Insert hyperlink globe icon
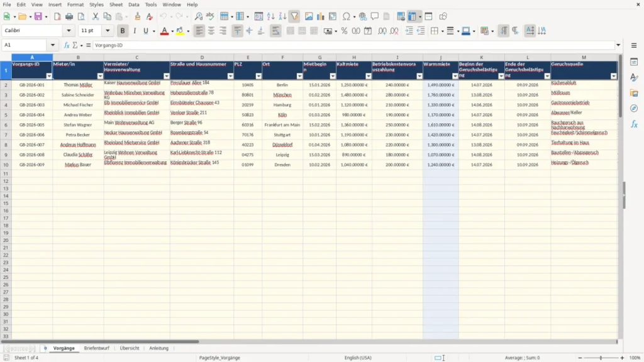 [363, 16]
